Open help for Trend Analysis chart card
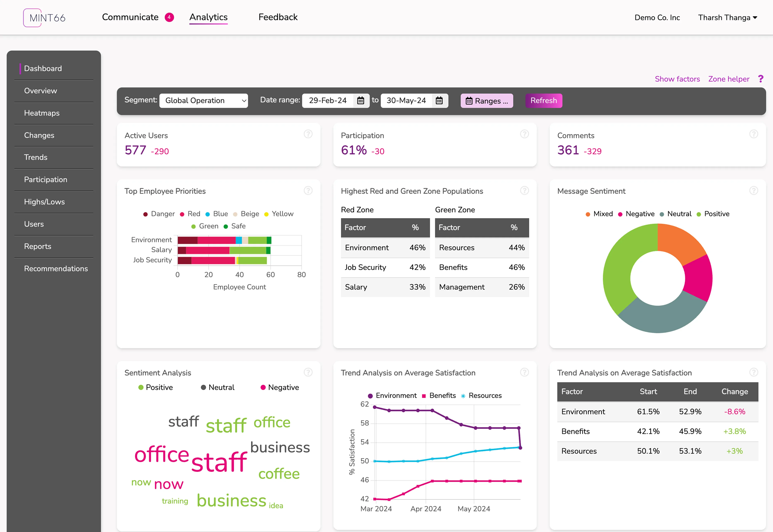Viewport: 773px width, 532px height. 524,372
